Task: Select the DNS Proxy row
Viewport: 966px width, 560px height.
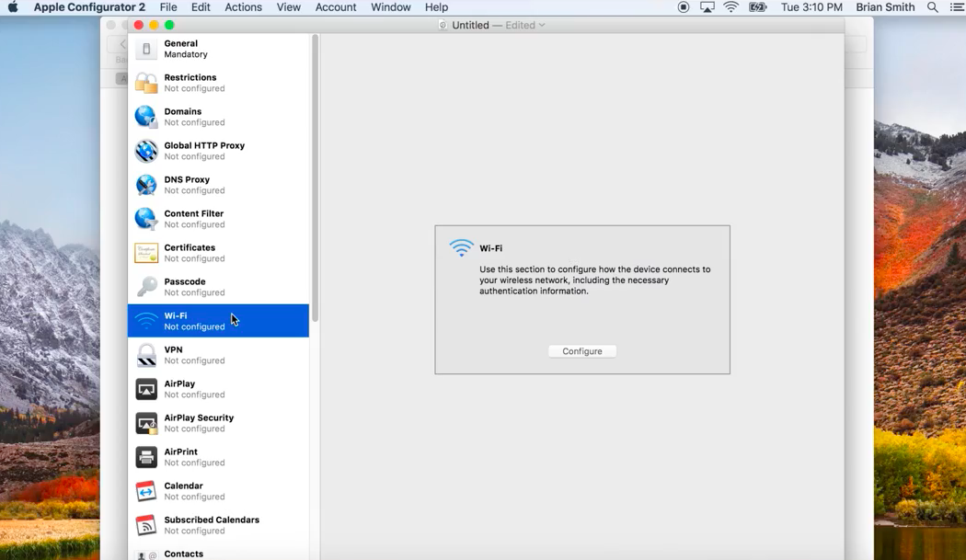Action: pyautogui.click(x=218, y=185)
